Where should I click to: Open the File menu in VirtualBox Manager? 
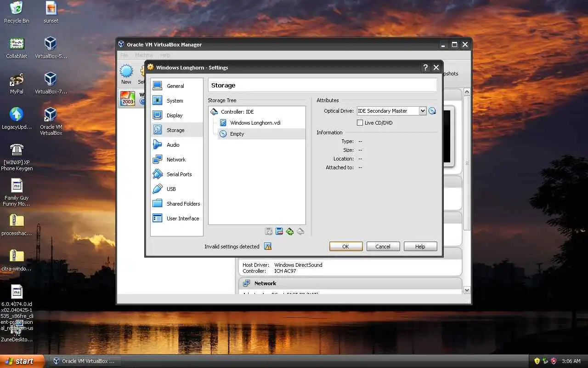[x=124, y=55]
